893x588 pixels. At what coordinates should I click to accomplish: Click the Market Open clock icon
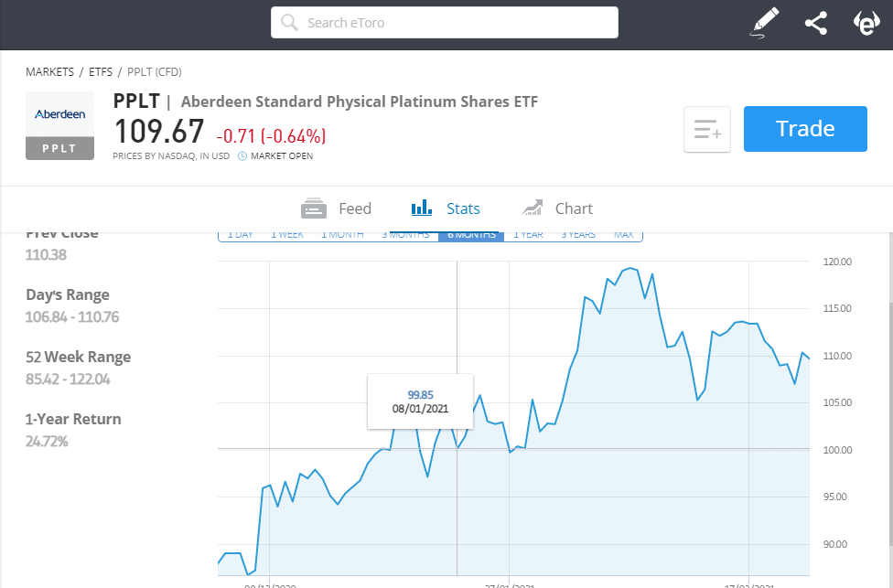(242, 156)
